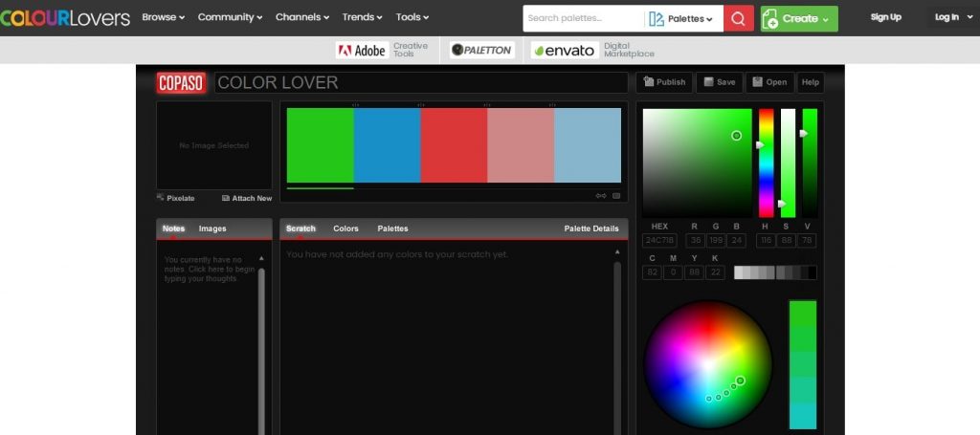Click the width handle between green and blue swatches
Screen dimensions: 980x435
tap(355, 105)
